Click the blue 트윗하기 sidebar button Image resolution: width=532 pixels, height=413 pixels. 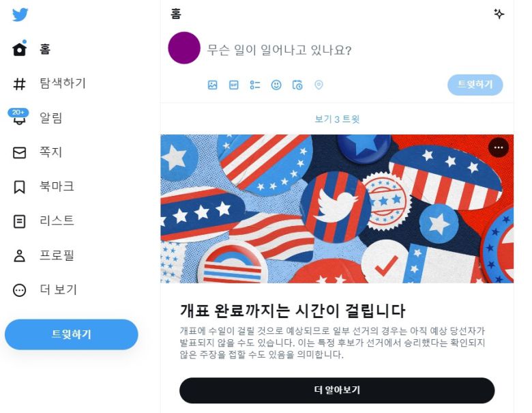(72, 334)
